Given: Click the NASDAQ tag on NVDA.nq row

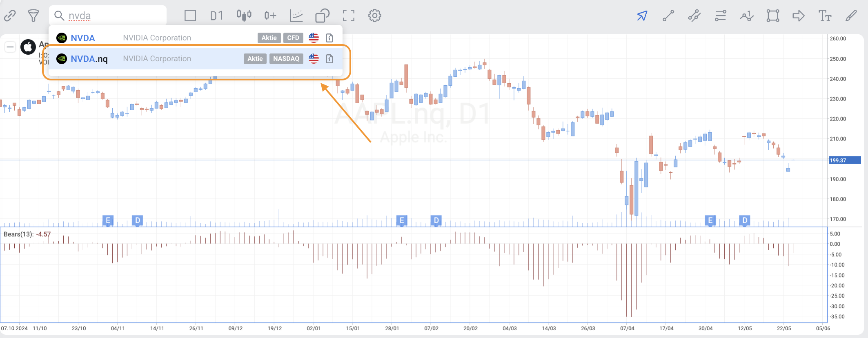Looking at the screenshot, I should point(286,59).
